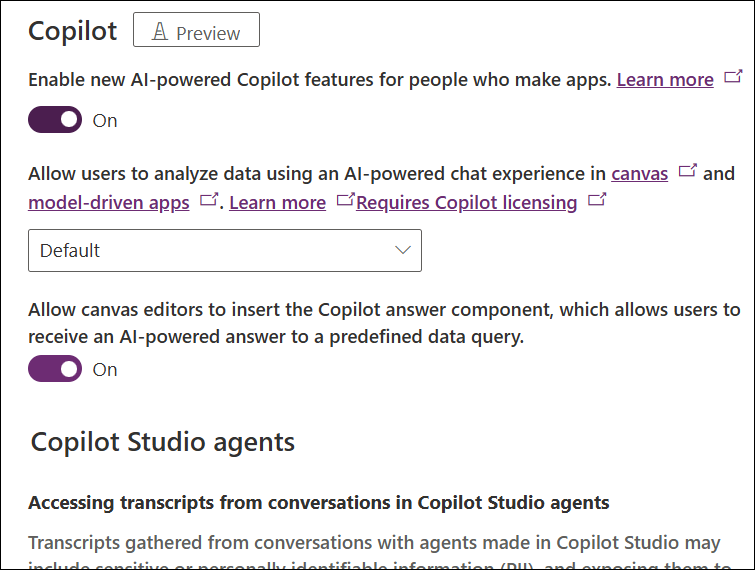Click external-link icon after second Learn more
Screen dimensions: 755x570
[x=345, y=200]
